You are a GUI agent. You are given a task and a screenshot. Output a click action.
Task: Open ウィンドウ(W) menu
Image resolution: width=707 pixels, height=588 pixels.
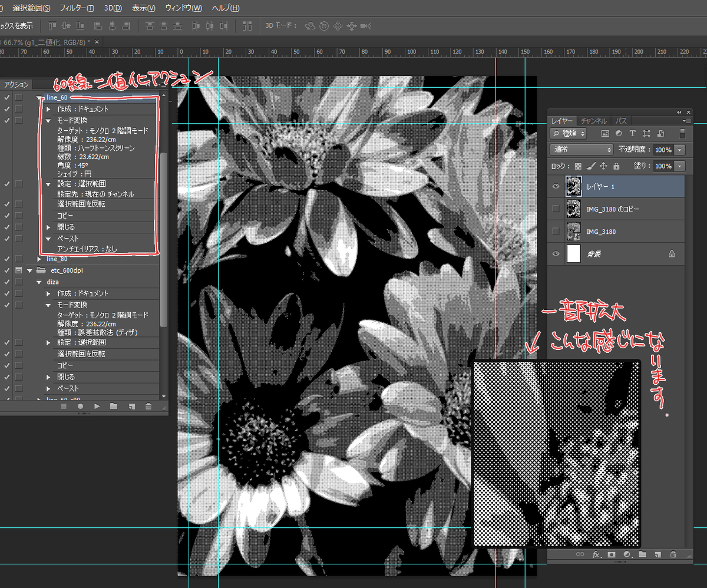point(183,8)
